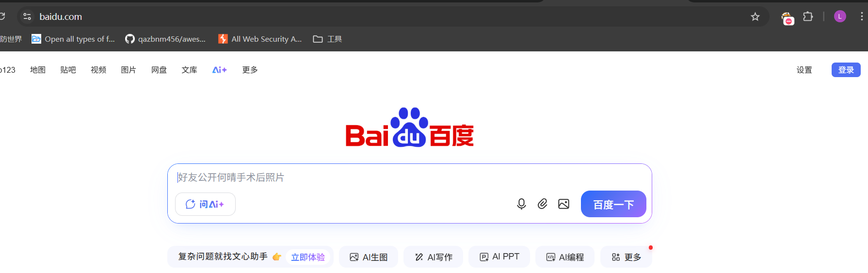
Task: Open the browser extensions puzzle icon
Action: pyautogui.click(x=808, y=16)
